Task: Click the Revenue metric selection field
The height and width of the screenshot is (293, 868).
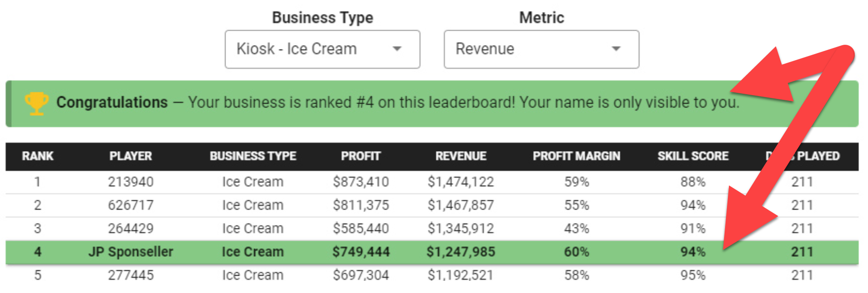Action: point(542,49)
